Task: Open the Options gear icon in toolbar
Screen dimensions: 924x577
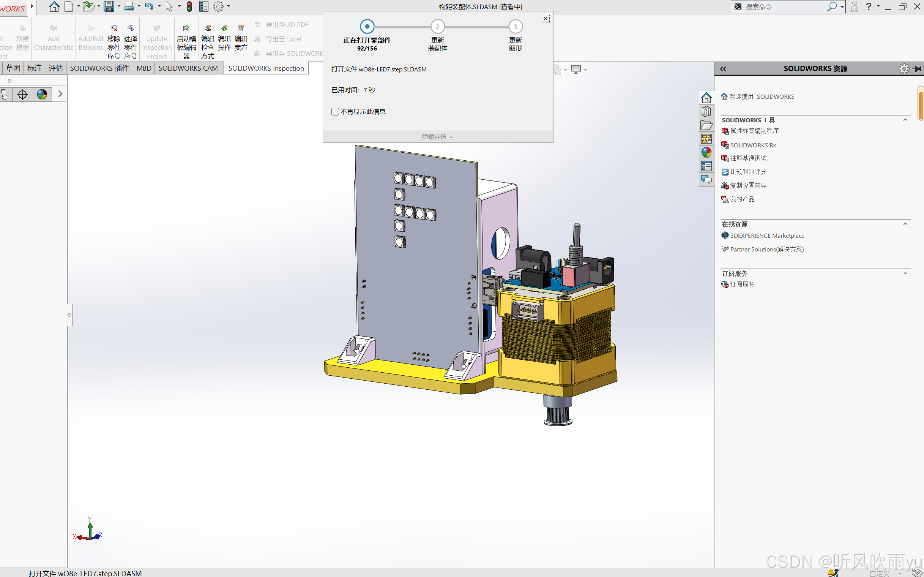Action: [218, 6]
